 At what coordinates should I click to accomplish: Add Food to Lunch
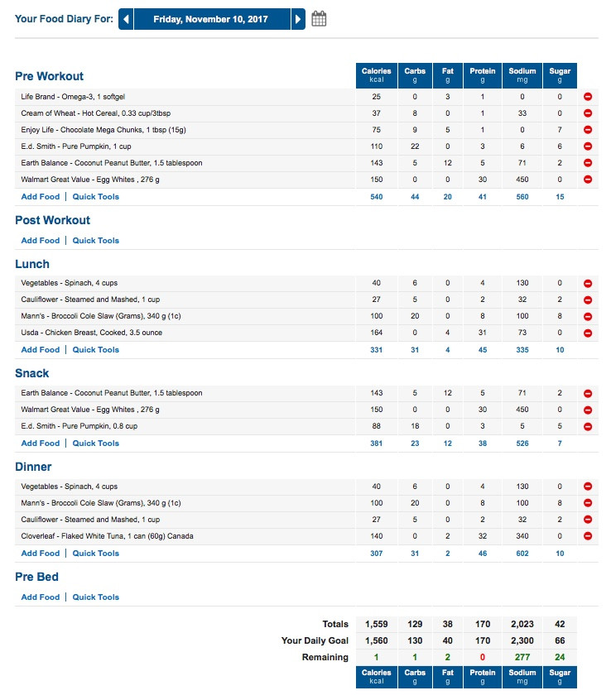point(41,350)
